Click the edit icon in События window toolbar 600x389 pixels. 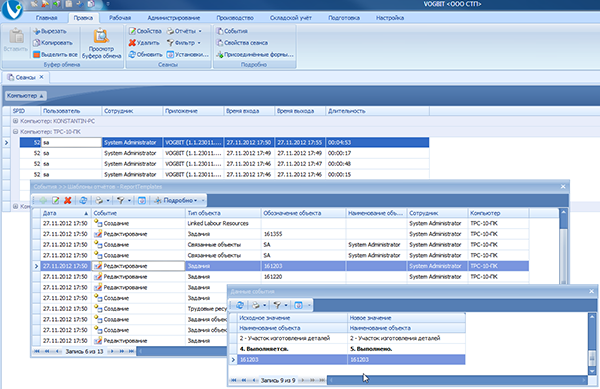click(x=55, y=200)
